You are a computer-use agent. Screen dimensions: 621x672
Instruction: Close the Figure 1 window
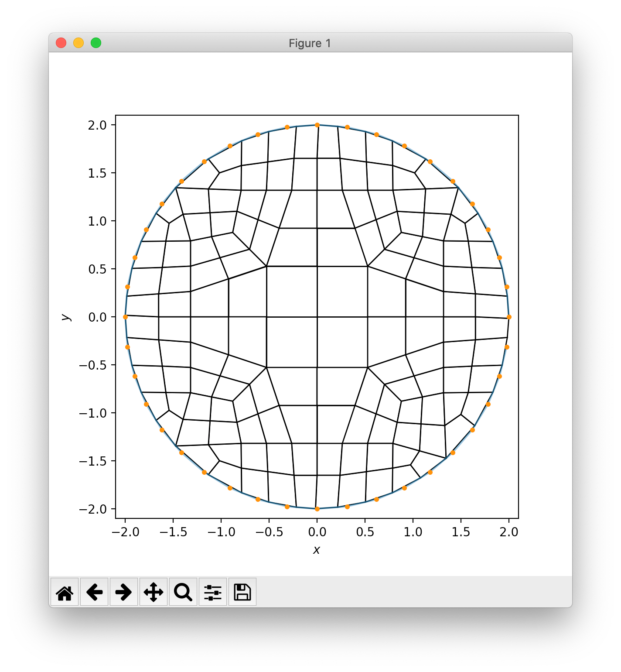point(61,43)
